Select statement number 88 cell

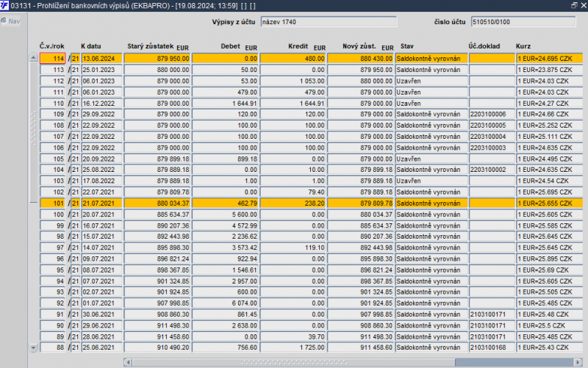click(52, 347)
